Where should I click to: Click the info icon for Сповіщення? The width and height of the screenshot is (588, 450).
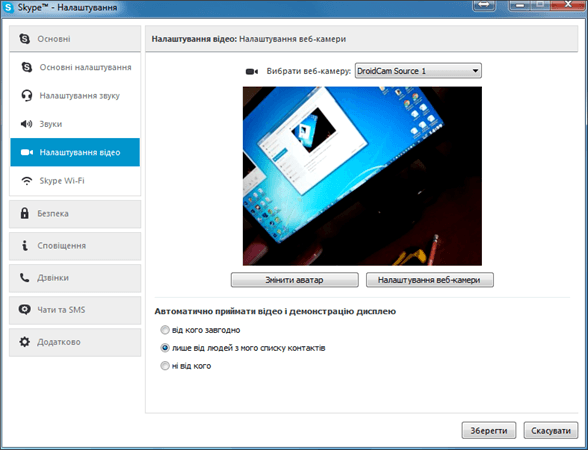click(24, 246)
